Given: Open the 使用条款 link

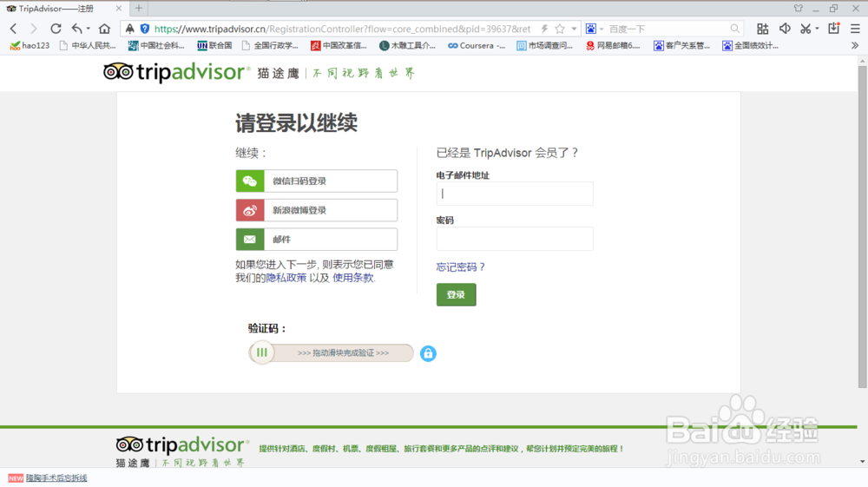Looking at the screenshot, I should (352, 278).
